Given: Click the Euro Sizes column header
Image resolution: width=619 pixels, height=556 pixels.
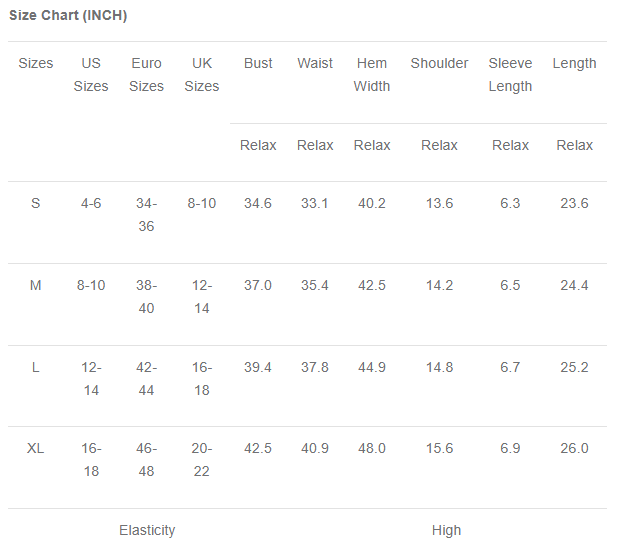Looking at the screenshot, I should pos(146,75).
